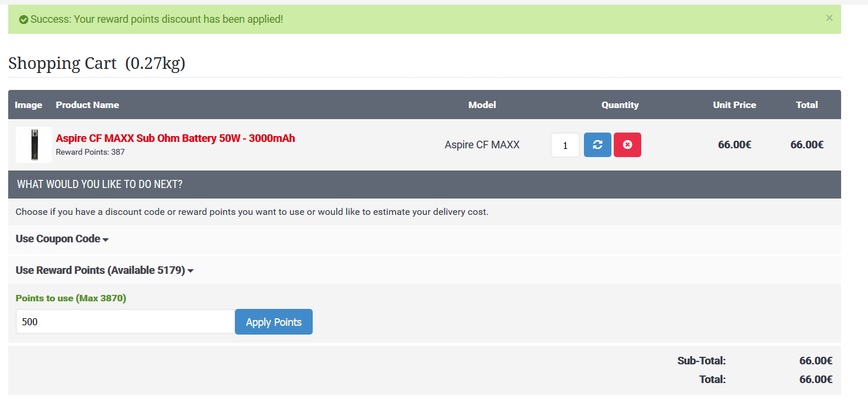Remove the Aspire CF MAXX from cart

coord(627,145)
